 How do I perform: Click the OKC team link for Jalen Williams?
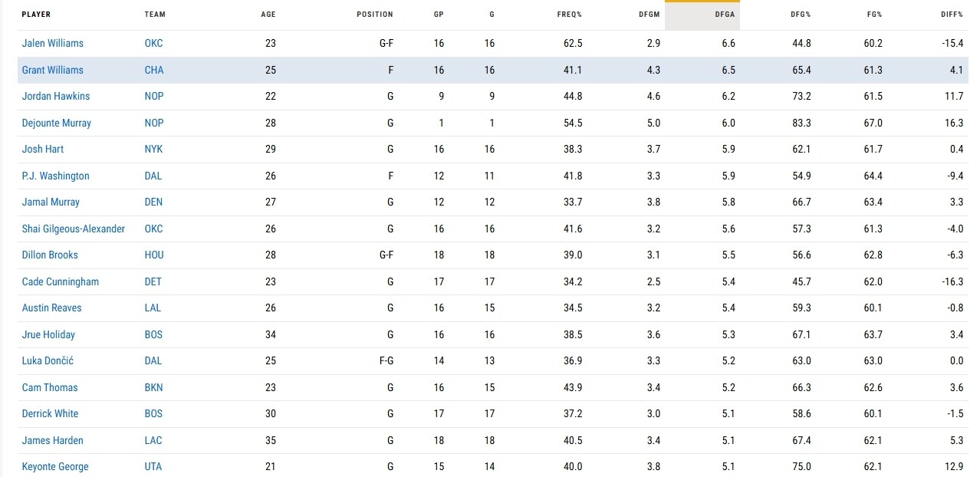(153, 44)
